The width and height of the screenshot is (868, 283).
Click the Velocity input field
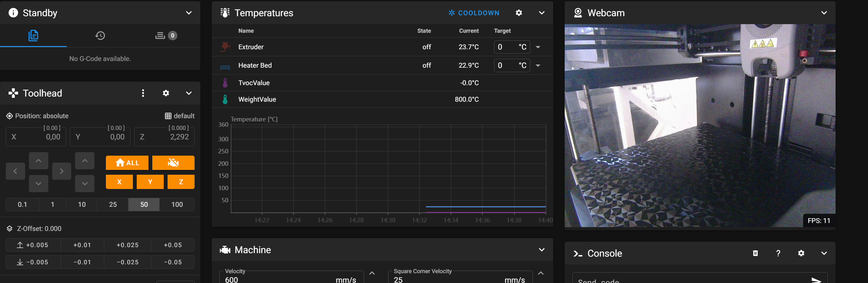[x=292, y=277]
